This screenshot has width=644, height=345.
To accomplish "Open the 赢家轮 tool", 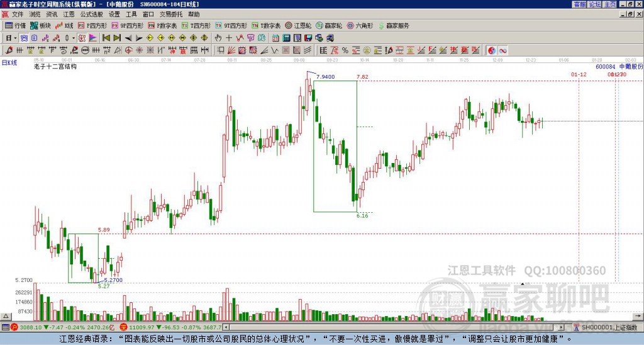I will point(329,25).
